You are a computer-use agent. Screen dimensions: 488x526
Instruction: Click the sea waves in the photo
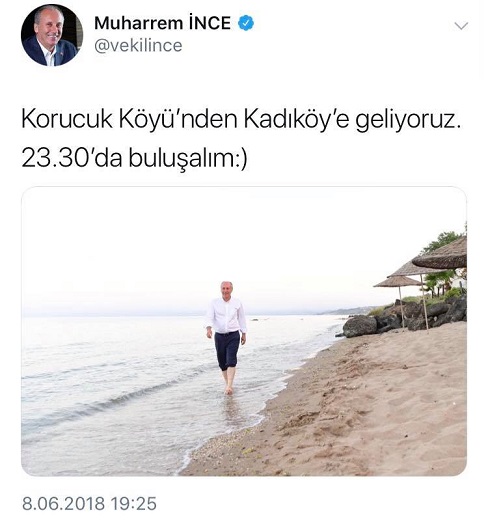(x=111, y=386)
